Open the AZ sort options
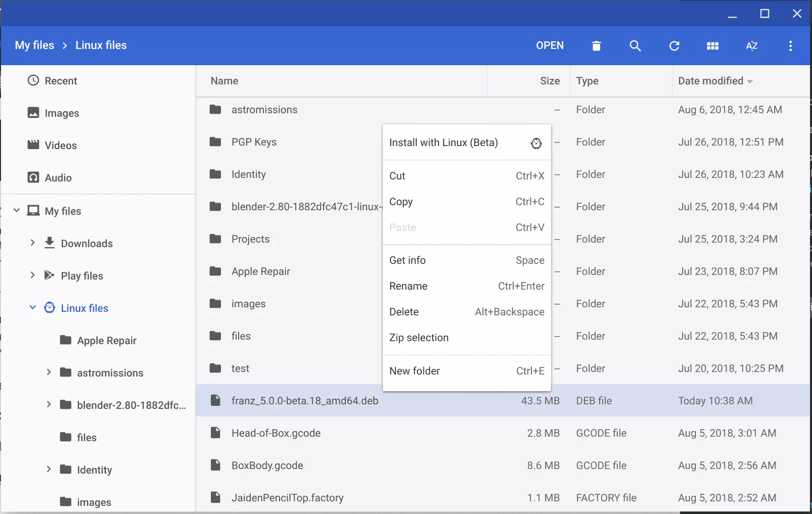This screenshot has height=514, width=812. click(x=752, y=46)
